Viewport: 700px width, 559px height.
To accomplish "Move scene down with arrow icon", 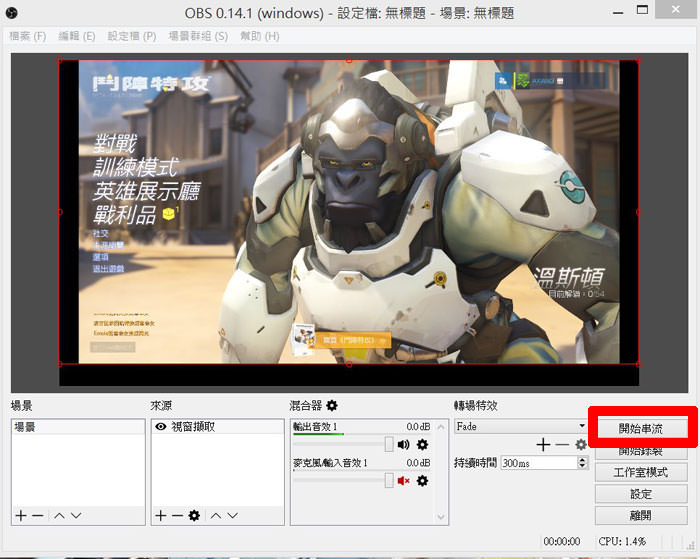I will coord(76,516).
